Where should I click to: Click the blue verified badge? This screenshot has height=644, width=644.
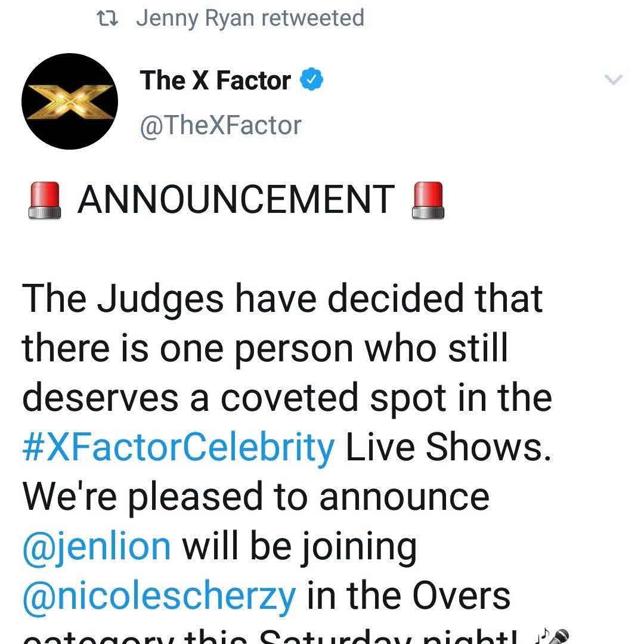[x=311, y=80]
